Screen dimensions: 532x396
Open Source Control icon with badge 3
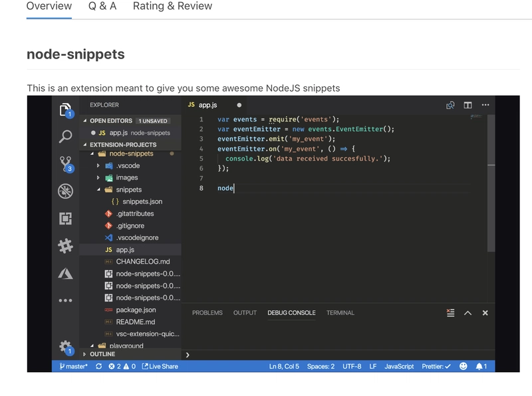65,164
